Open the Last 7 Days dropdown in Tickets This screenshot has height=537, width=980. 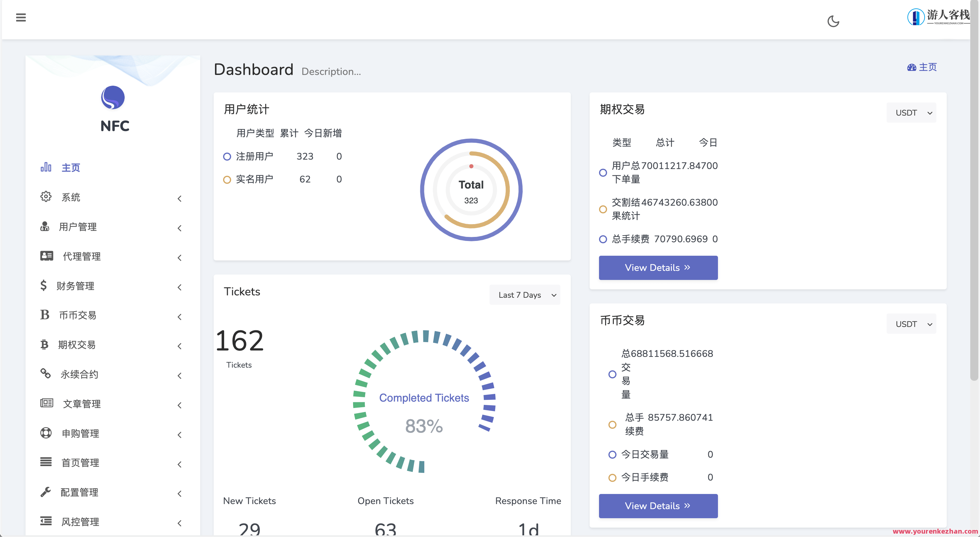pyautogui.click(x=525, y=295)
